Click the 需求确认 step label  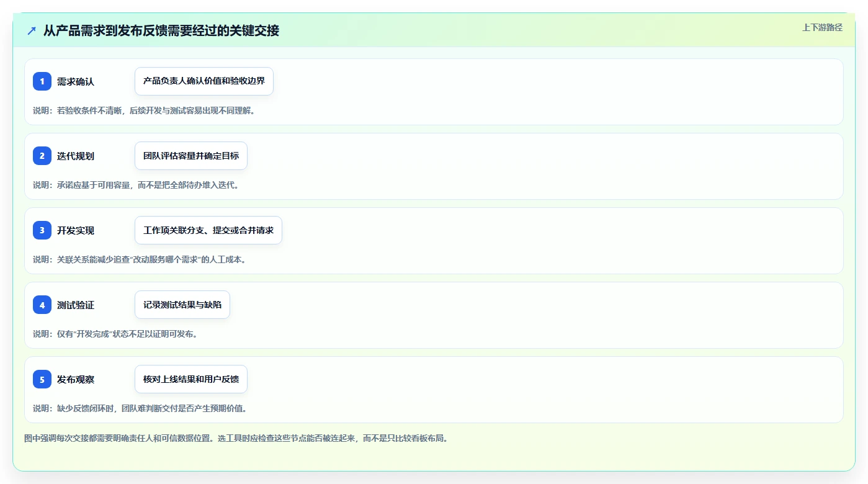click(76, 81)
